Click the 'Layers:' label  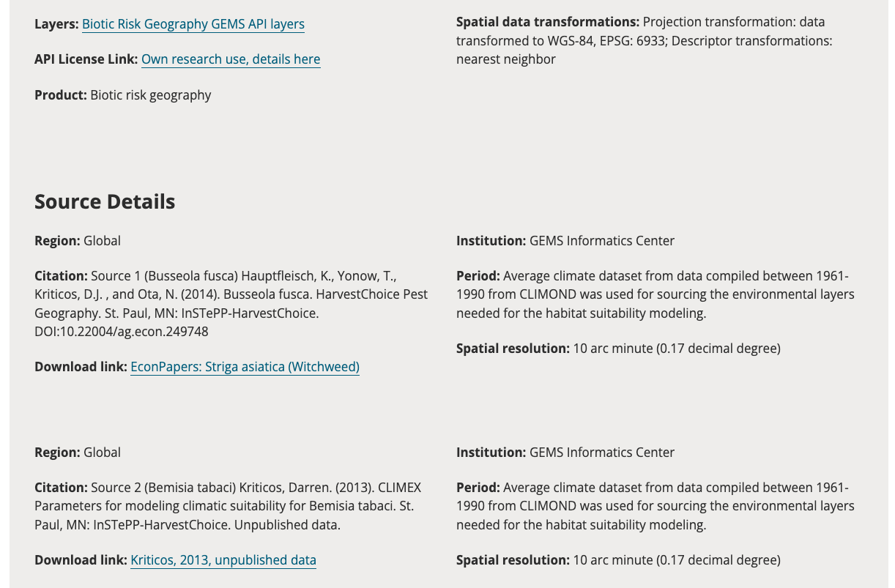(56, 24)
